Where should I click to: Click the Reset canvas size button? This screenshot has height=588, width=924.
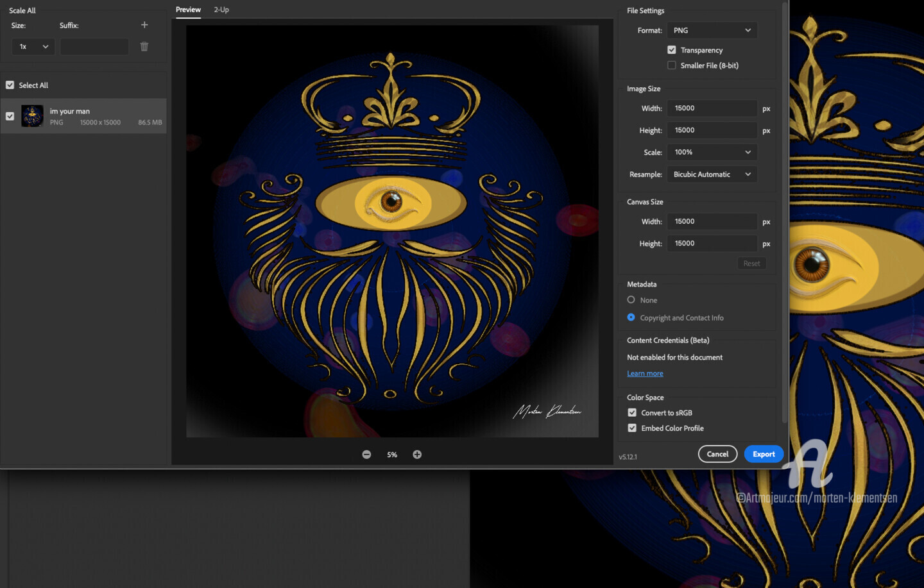751,264
